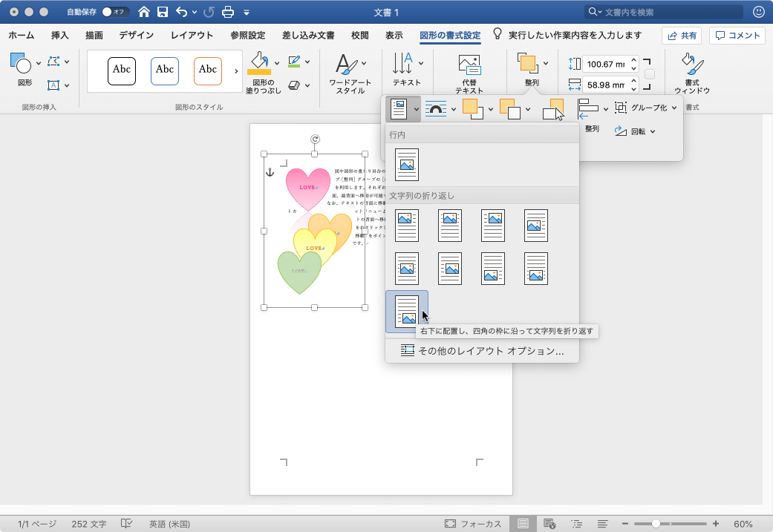
Task: Select the top-left square wrap position
Action: click(x=407, y=226)
